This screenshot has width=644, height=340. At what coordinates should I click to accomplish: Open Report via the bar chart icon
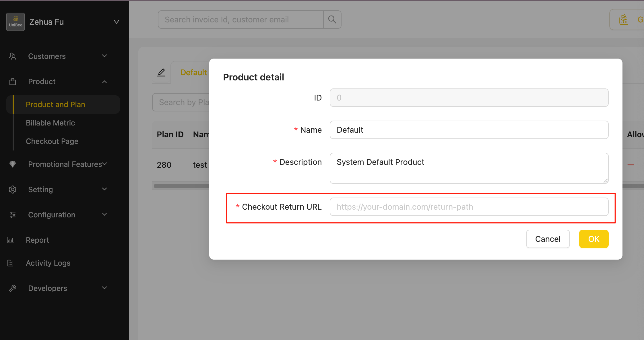point(10,240)
